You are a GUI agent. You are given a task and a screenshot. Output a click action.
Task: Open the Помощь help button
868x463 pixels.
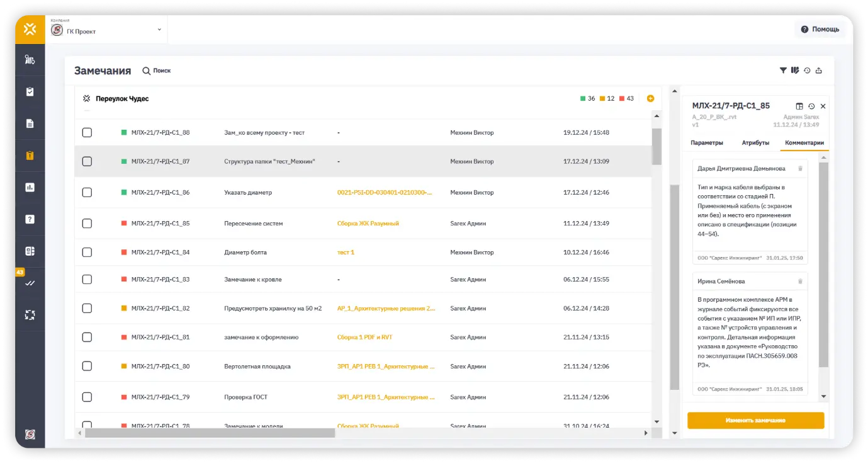click(x=820, y=29)
